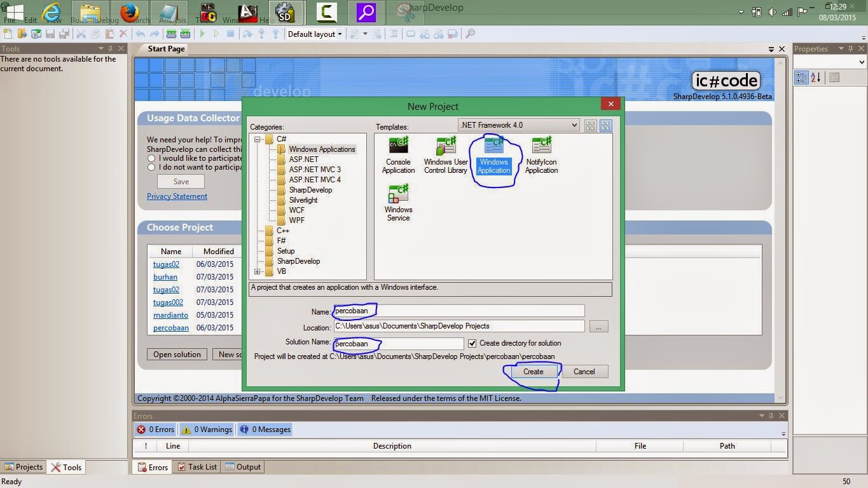The height and width of the screenshot is (488, 868).
Task: Switch to the Tools panel tab
Action: (66, 467)
